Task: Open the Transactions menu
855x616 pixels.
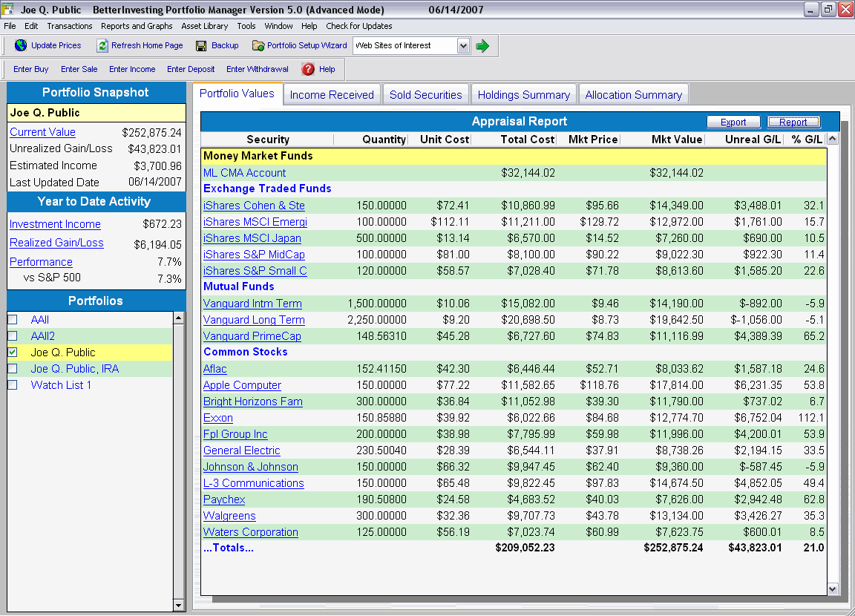Action: [x=69, y=26]
